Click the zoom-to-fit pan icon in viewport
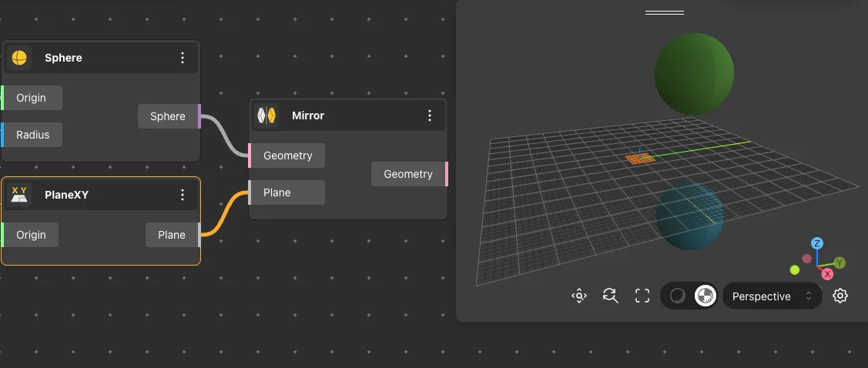 click(579, 296)
